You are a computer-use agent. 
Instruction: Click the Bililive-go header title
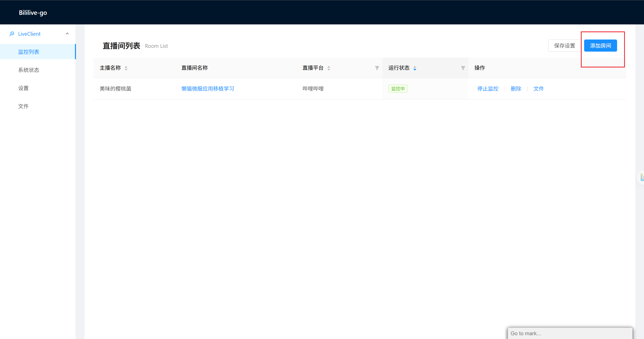33,13
